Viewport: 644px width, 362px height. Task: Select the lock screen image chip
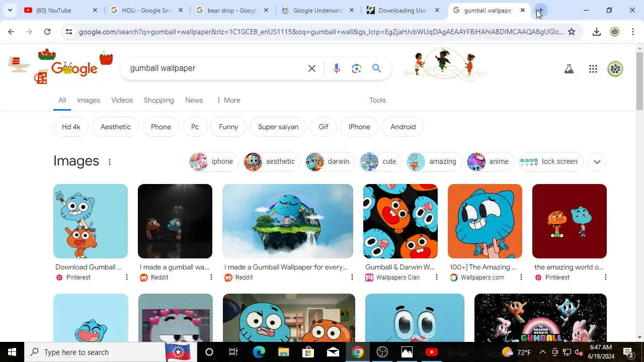(550, 161)
